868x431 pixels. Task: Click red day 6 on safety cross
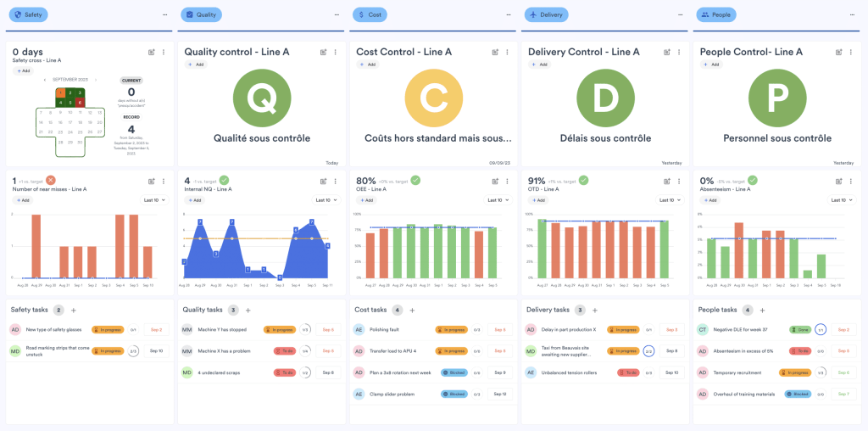coord(80,102)
